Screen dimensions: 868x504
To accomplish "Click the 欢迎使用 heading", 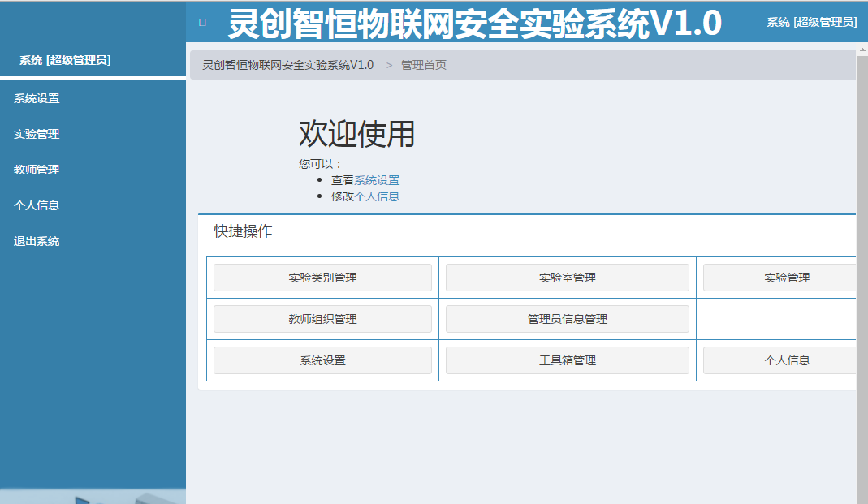I will [x=356, y=134].
